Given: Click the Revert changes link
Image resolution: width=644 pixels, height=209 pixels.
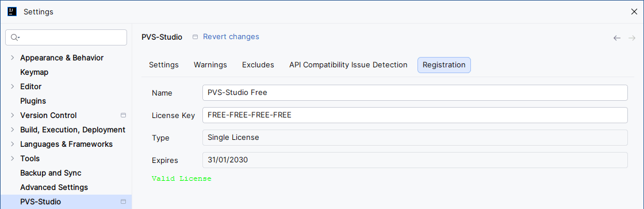Looking at the screenshot, I should point(231,37).
